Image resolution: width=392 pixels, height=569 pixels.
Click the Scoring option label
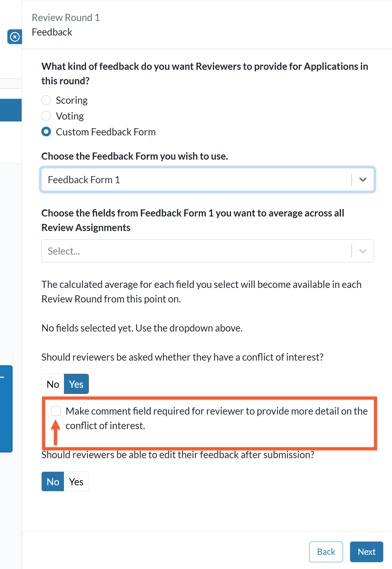[x=72, y=100]
